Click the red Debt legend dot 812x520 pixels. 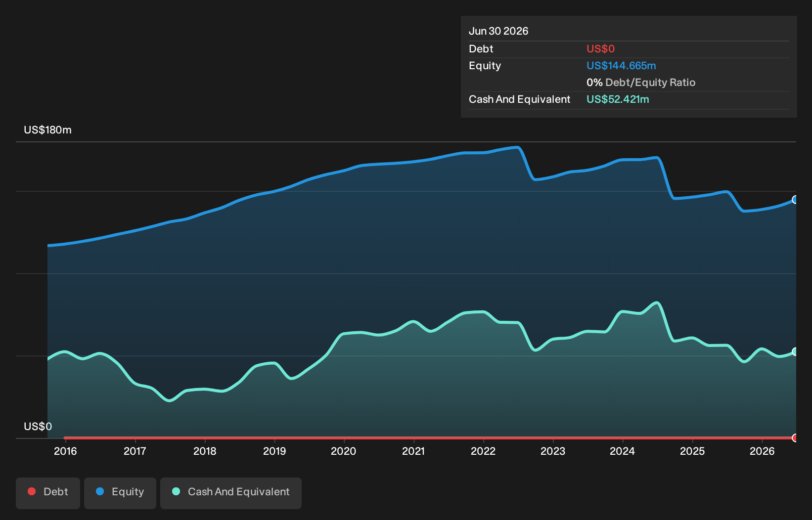(x=32, y=491)
